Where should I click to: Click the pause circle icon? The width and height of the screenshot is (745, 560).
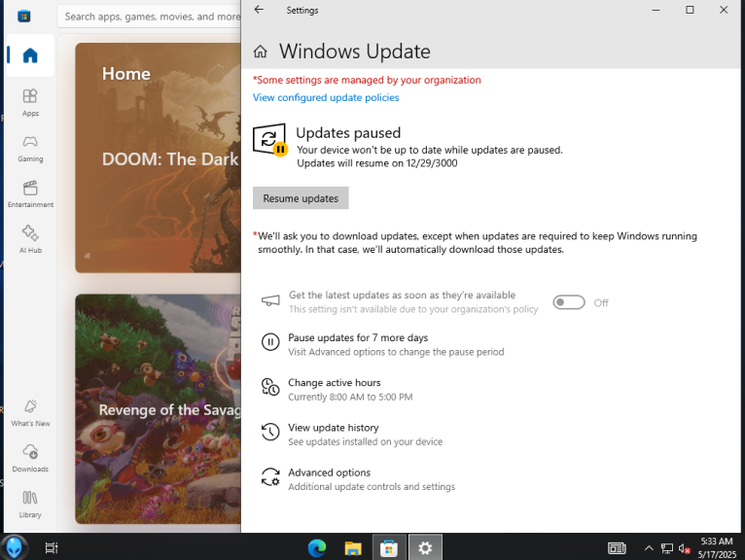tap(270, 342)
